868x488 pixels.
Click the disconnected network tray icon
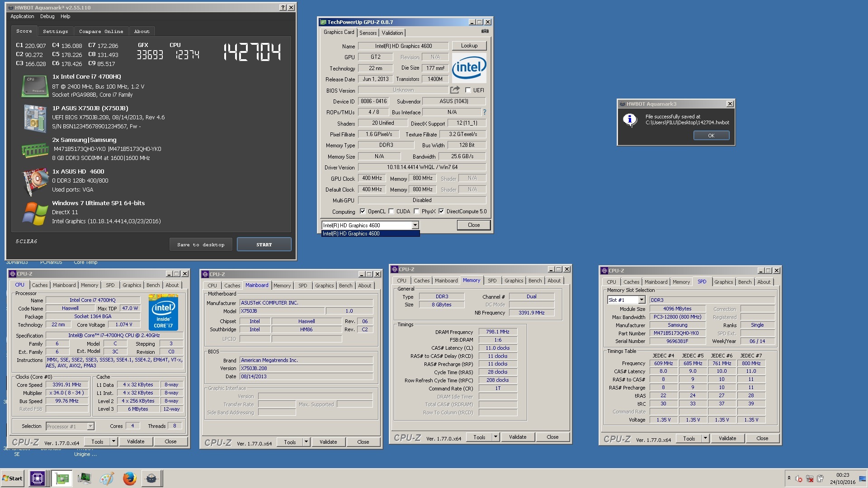[810, 479]
